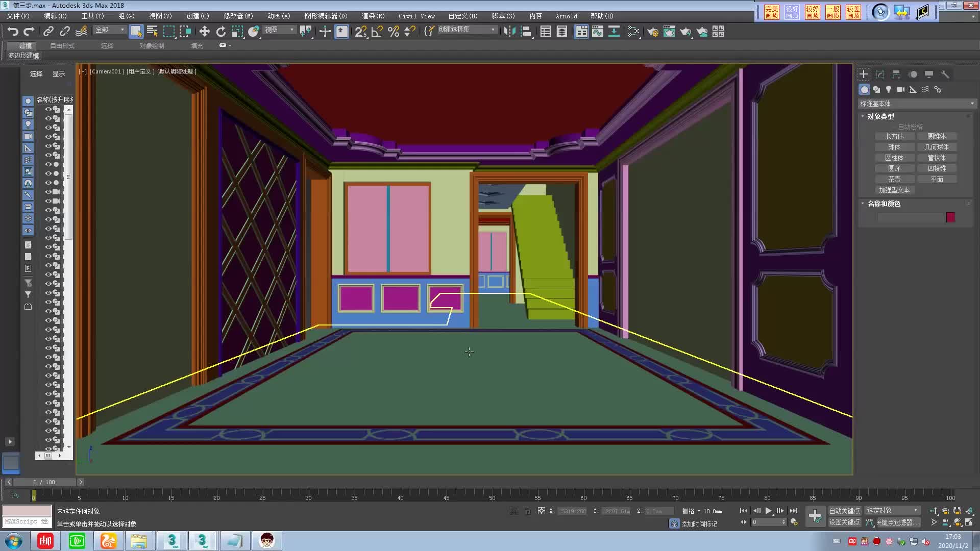Screen dimensions: 980x551
Task: Activate the Rotate tool
Action: (220, 32)
